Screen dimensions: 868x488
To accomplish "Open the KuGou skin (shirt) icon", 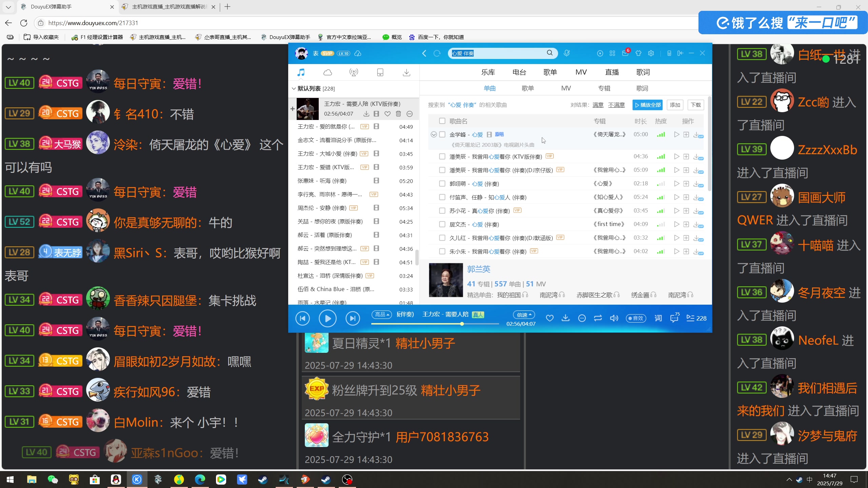I will 638,53.
